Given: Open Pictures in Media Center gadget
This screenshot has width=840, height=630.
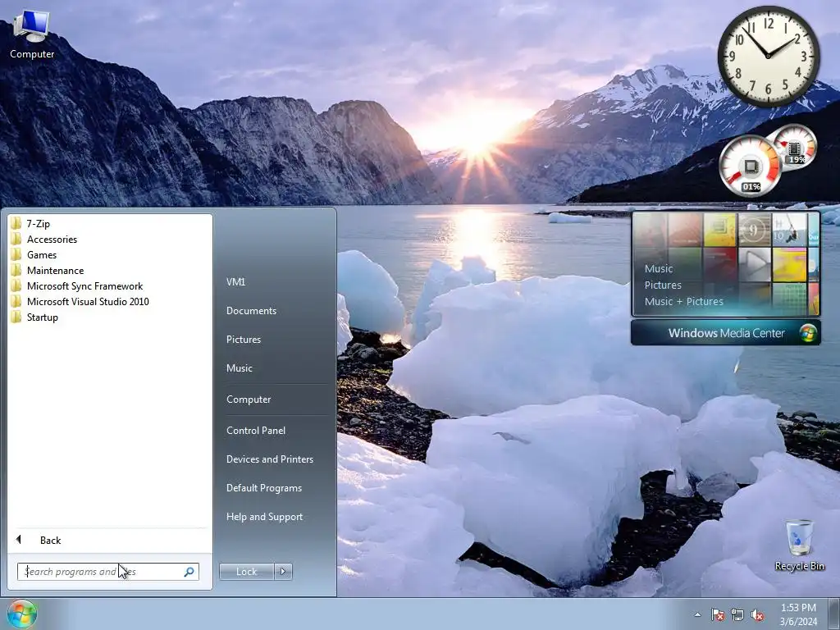Looking at the screenshot, I should (663, 285).
